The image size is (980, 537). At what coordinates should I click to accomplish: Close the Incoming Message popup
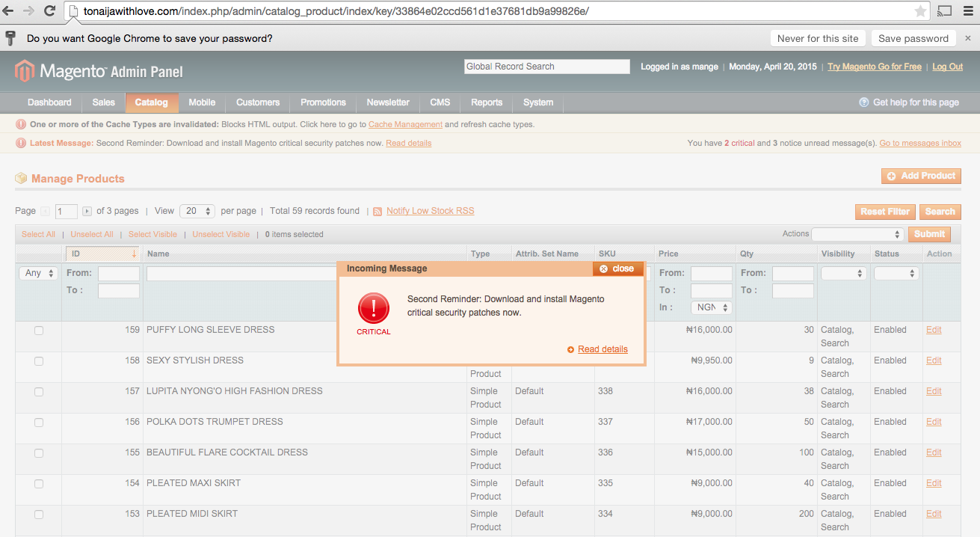point(617,268)
